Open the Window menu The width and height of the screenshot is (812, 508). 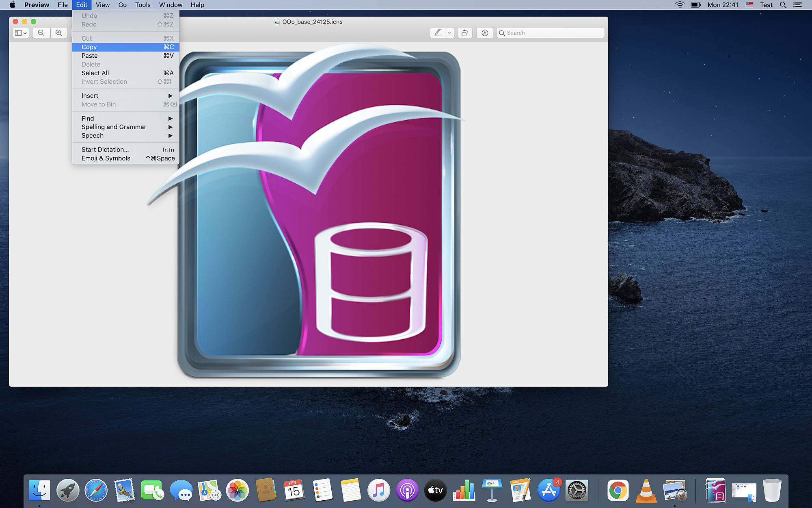(x=171, y=5)
